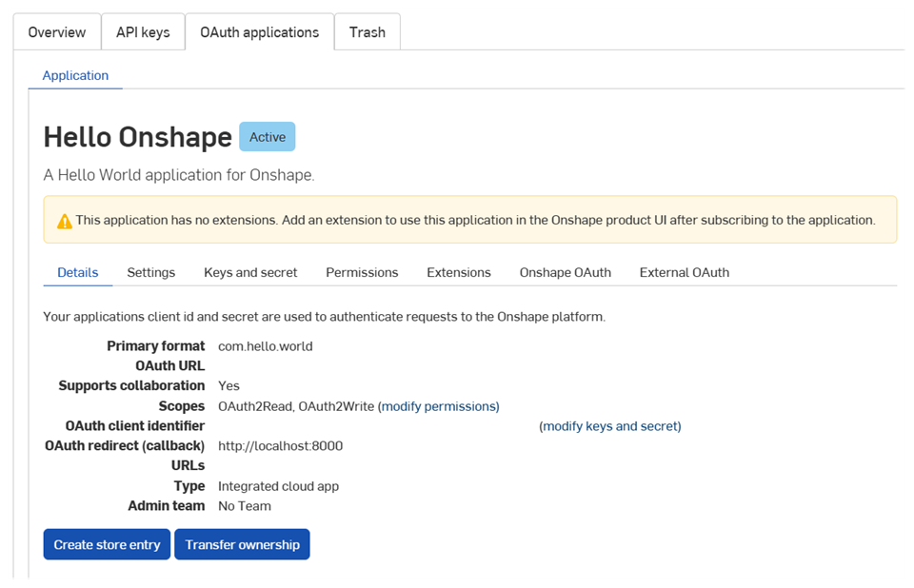Select the Details tab

pyautogui.click(x=77, y=273)
